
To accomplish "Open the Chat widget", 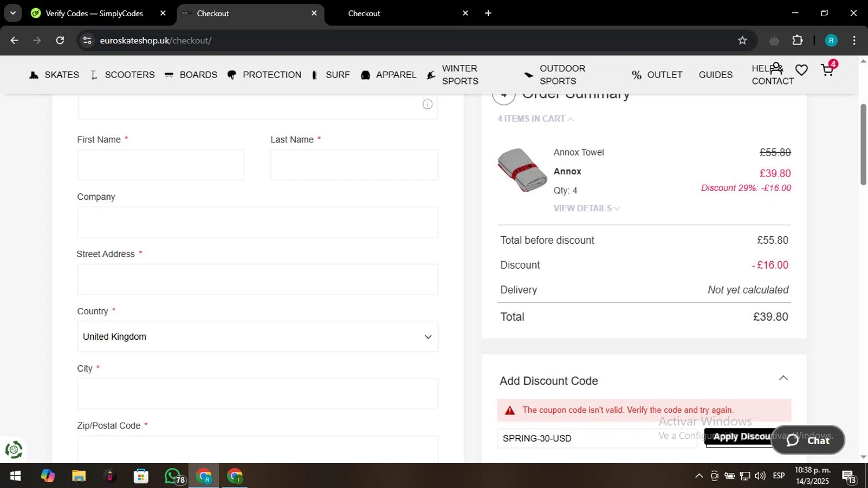I will 808,441.
